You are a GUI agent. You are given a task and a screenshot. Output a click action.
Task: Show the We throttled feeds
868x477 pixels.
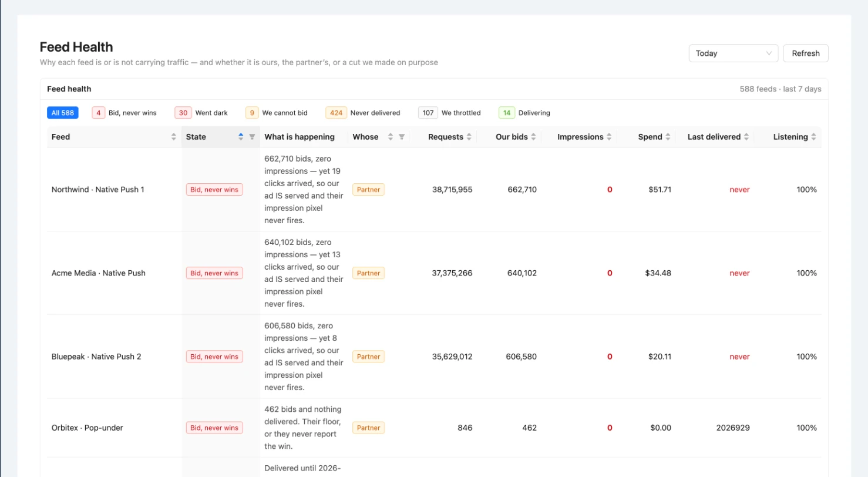pyautogui.click(x=450, y=113)
